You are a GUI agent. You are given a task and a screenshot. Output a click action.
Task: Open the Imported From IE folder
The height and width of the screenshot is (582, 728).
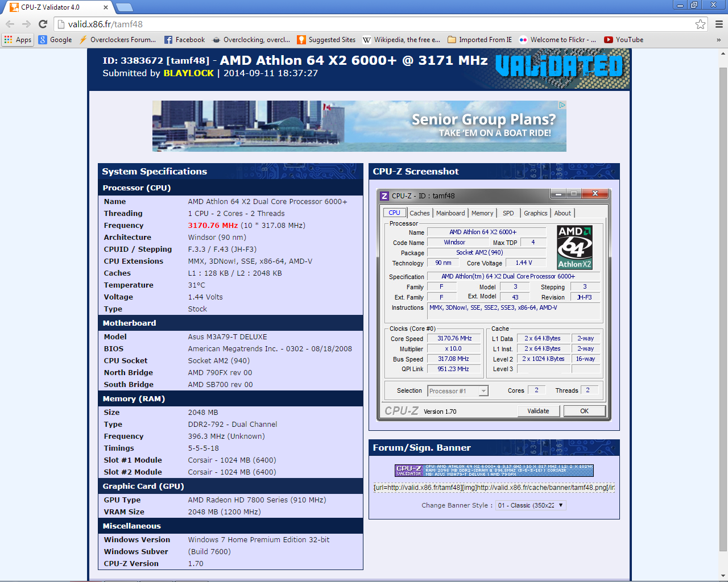(479, 40)
